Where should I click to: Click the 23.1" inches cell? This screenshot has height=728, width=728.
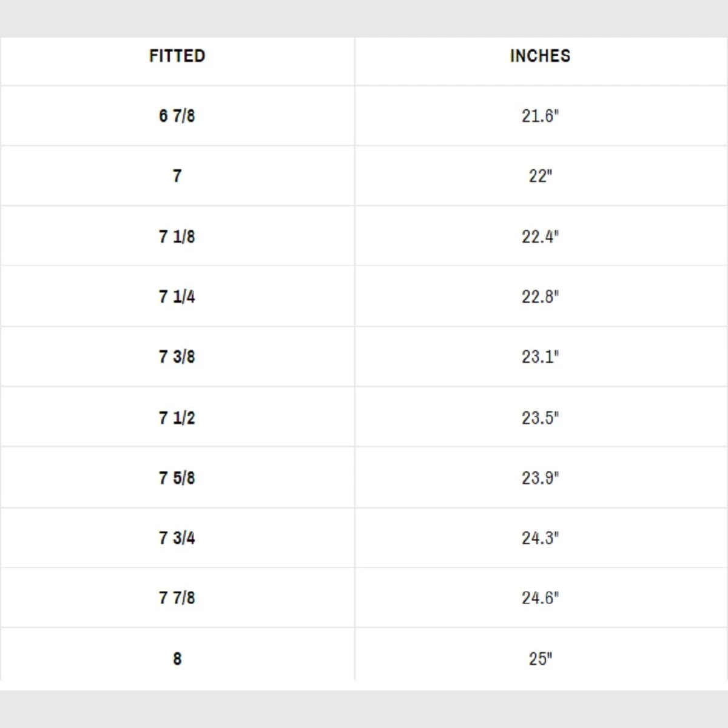point(540,356)
